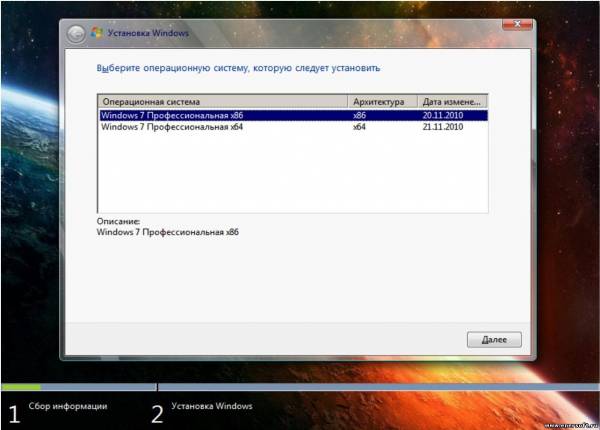Click the x64 architecture cell
The width and height of the screenshot is (600, 430).
tap(359, 127)
